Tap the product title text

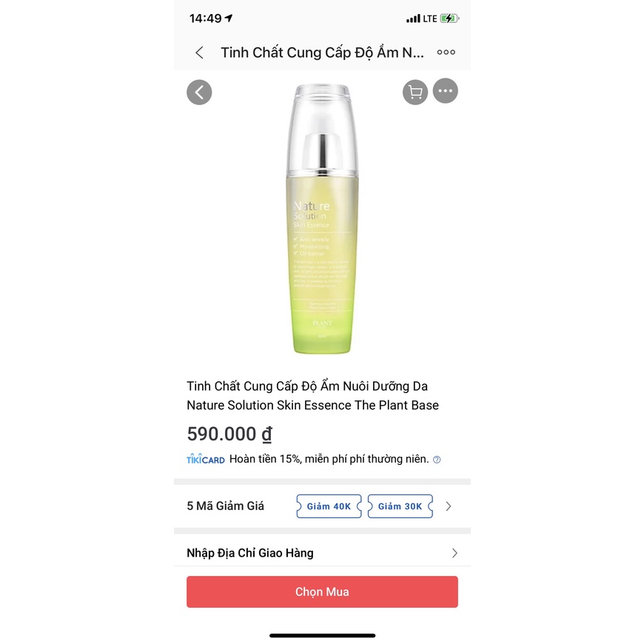tap(312, 395)
